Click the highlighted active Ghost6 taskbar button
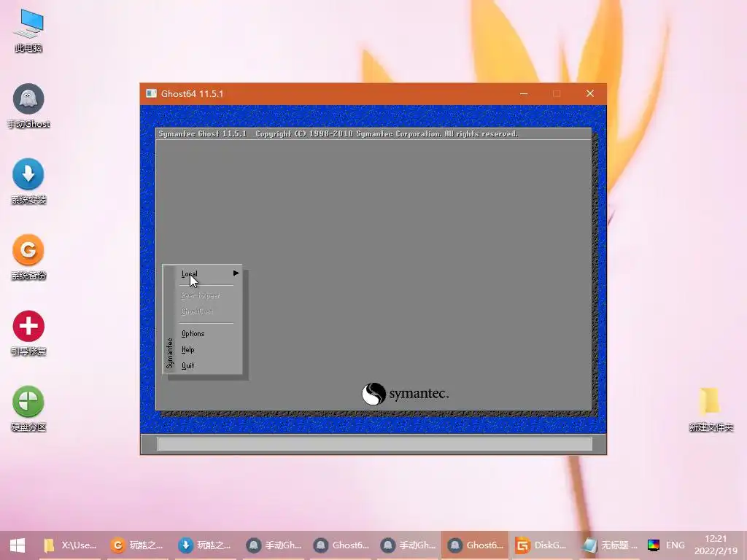Viewport: 747px width, 560px height. pos(476,545)
